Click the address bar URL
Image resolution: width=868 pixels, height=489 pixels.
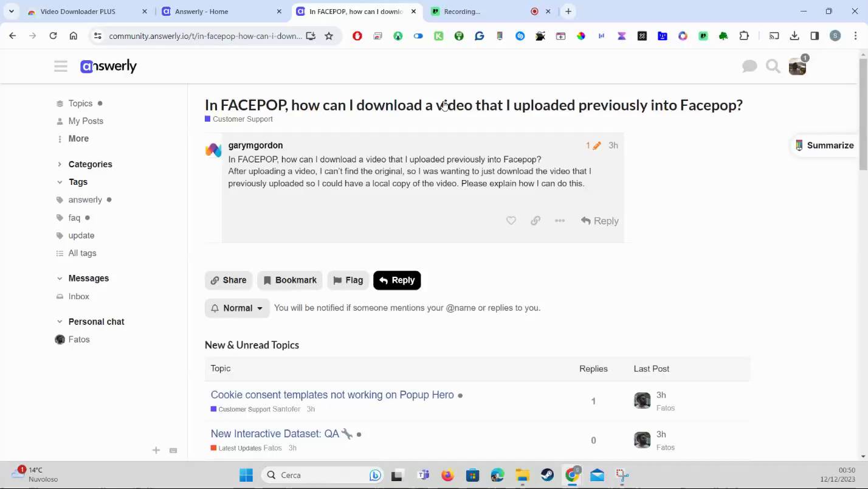click(205, 36)
